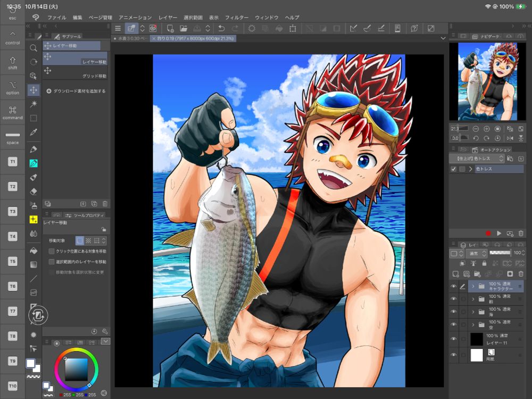Click the command modifier key

tap(13, 112)
